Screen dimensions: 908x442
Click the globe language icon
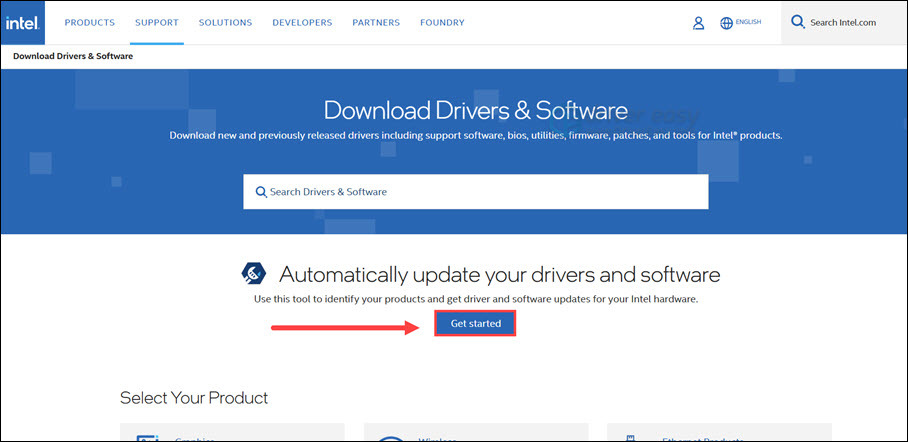pos(726,23)
